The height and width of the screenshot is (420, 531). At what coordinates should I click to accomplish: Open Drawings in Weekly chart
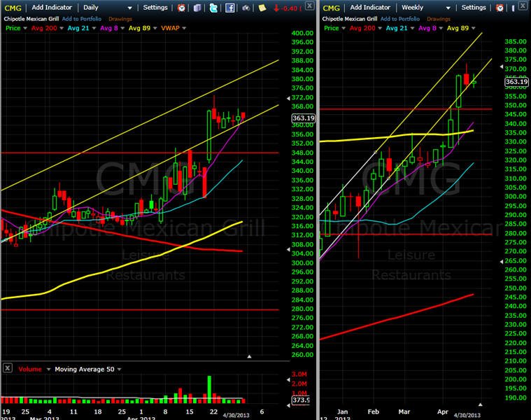[439, 19]
